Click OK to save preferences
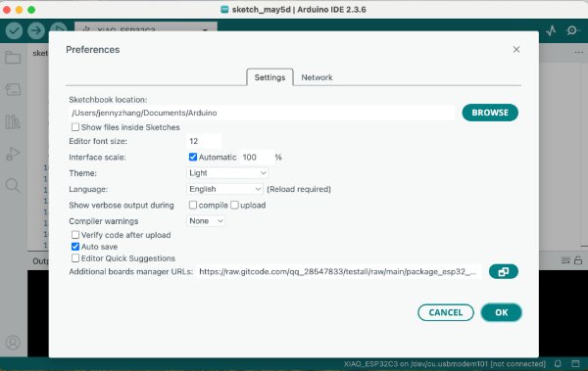Viewport: 588px width, 371px height. pyautogui.click(x=502, y=312)
